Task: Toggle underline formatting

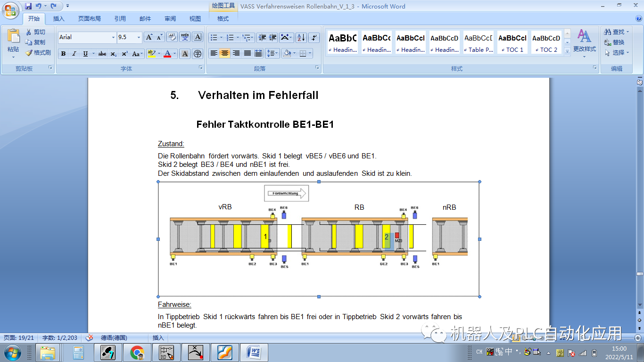Action: pyautogui.click(x=85, y=54)
